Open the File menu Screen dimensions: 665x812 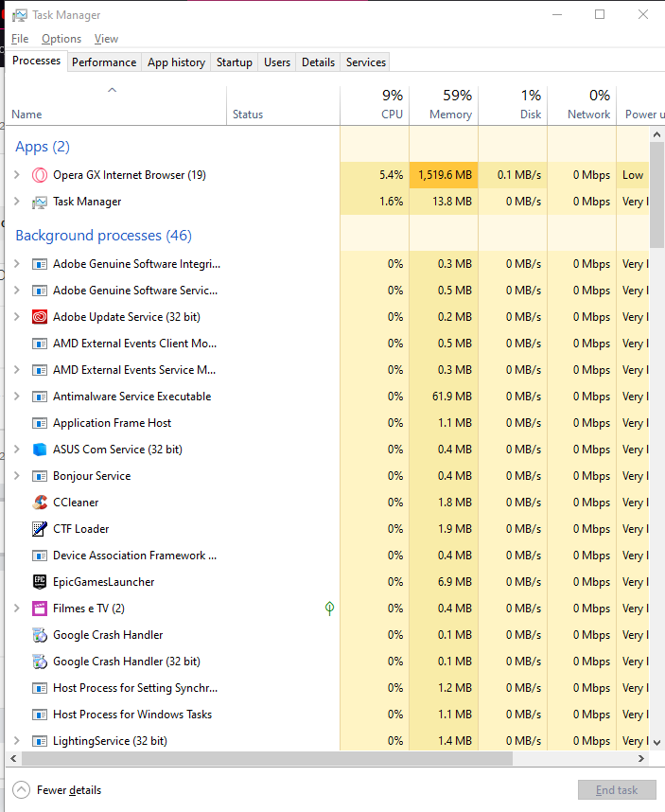[x=20, y=39]
